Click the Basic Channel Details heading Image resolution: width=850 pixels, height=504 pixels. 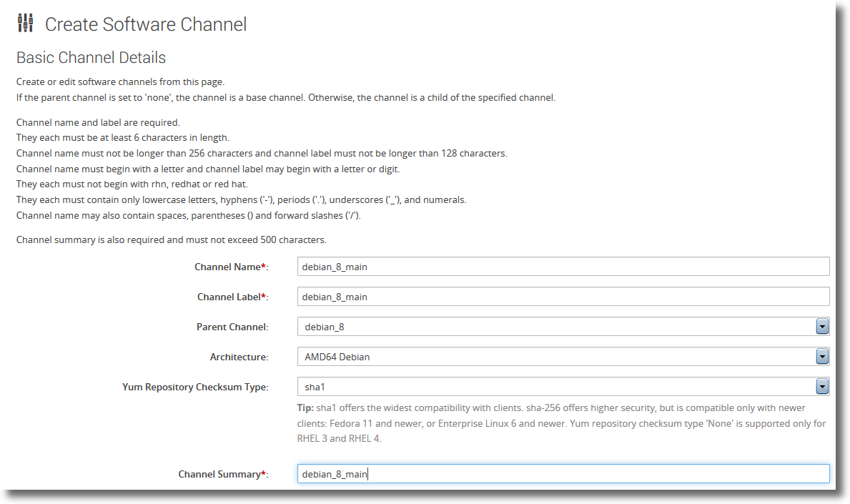point(91,57)
